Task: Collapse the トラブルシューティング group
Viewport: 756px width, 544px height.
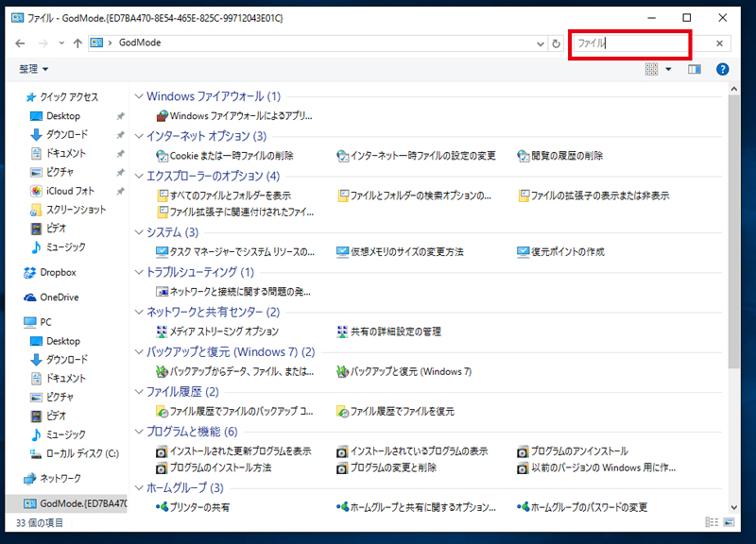Action: point(139,272)
